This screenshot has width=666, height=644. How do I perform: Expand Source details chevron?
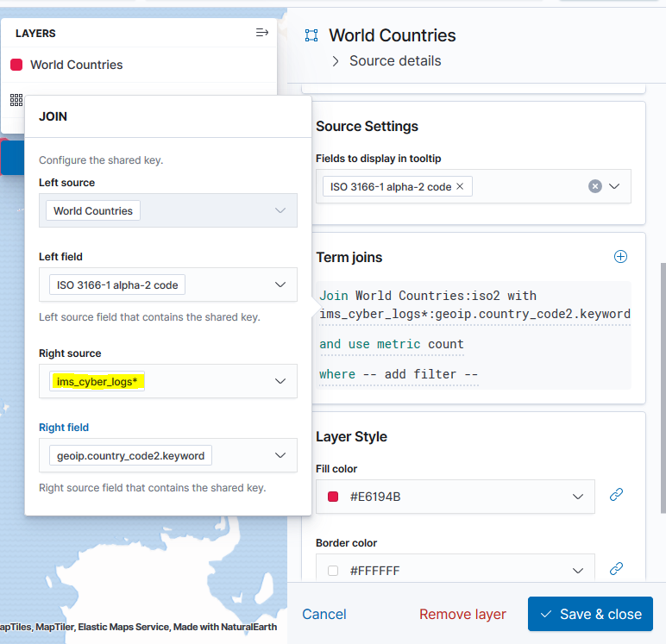pyautogui.click(x=336, y=61)
